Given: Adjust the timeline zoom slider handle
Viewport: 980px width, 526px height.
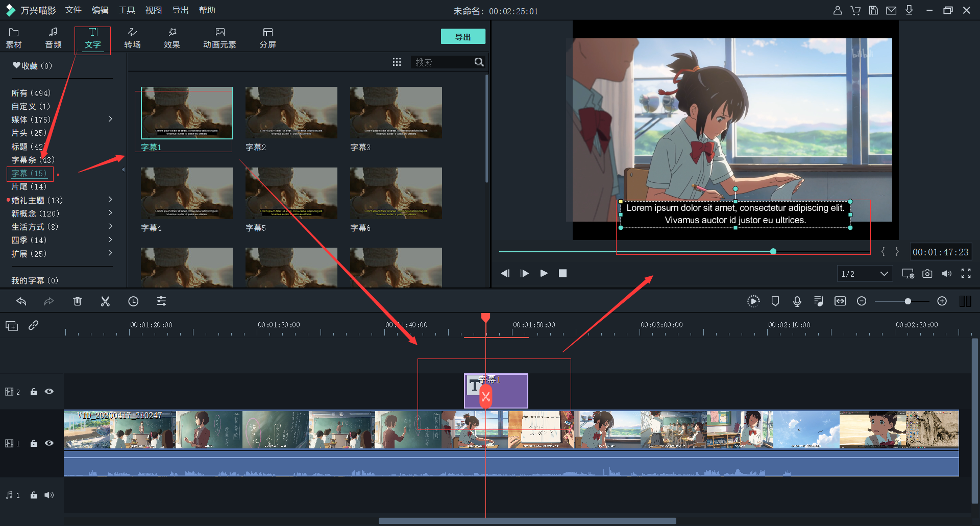Looking at the screenshot, I should 908,301.
